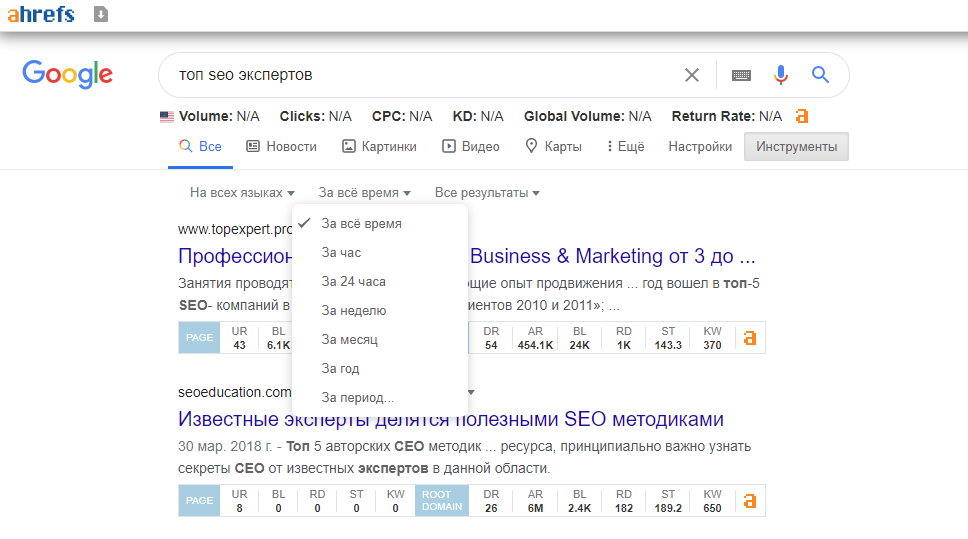968x539 pixels.
Task: Click DR 54 metric for topexpert
Action: [491, 338]
